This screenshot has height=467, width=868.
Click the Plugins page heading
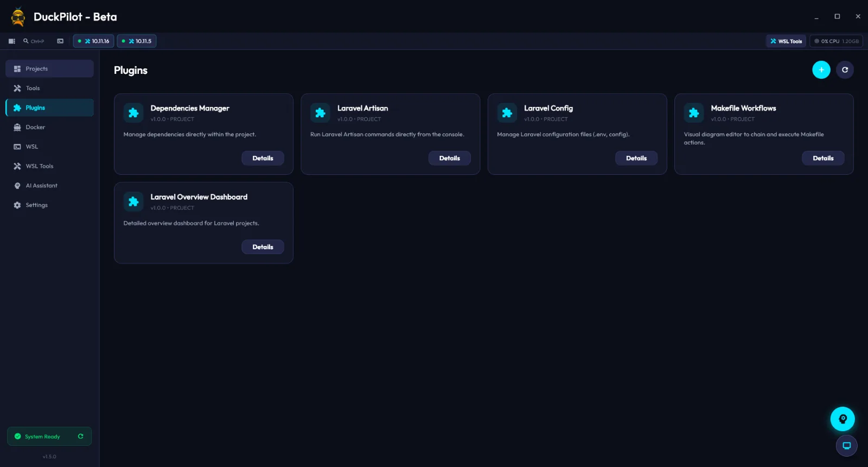pyautogui.click(x=131, y=70)
